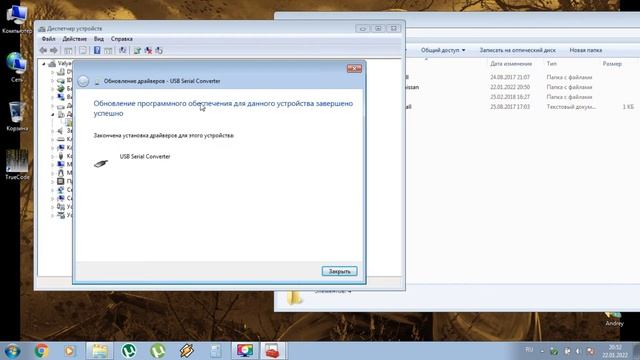This screenshot has height=360, width=640.
Task: Scan for hardware changes toolbar icon
Action: click(122, 50)
